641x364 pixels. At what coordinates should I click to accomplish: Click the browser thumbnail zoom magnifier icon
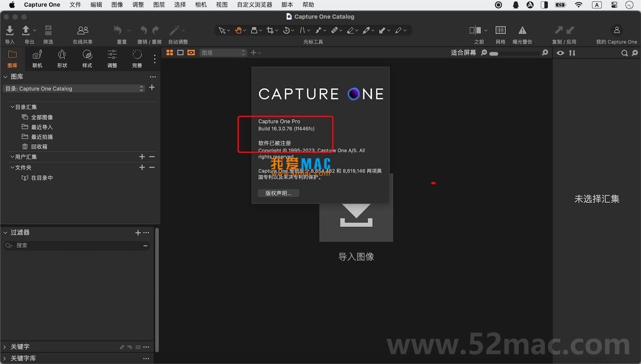pyautogui.click(x=634, y=53)
